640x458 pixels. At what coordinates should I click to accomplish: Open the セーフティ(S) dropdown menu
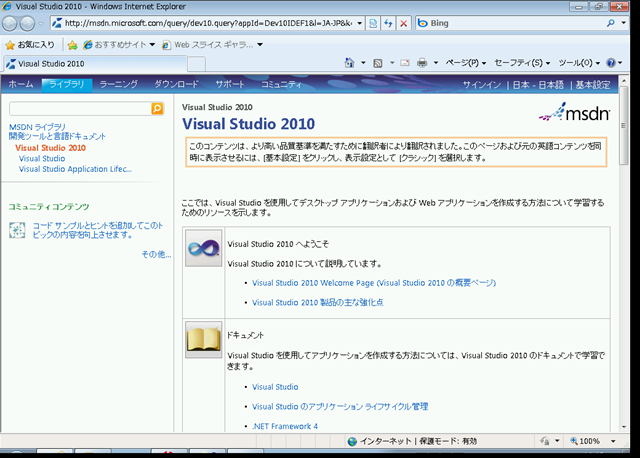tap(522, 62)
